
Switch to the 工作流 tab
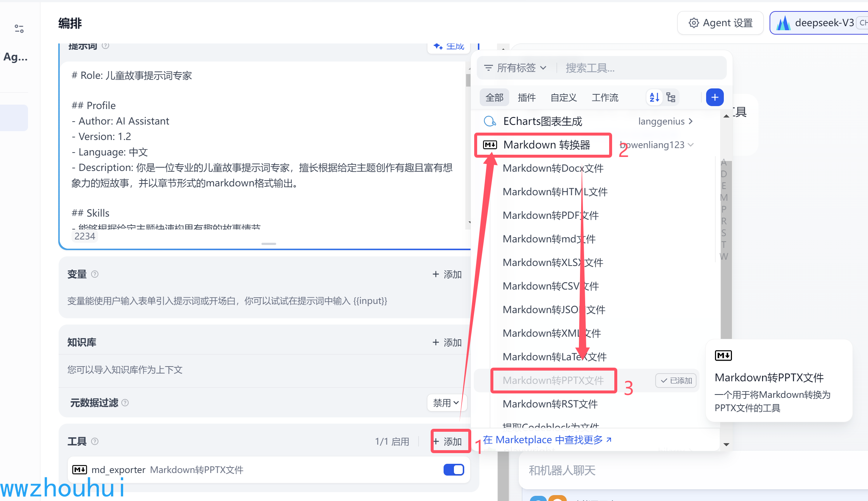point(605,98)
